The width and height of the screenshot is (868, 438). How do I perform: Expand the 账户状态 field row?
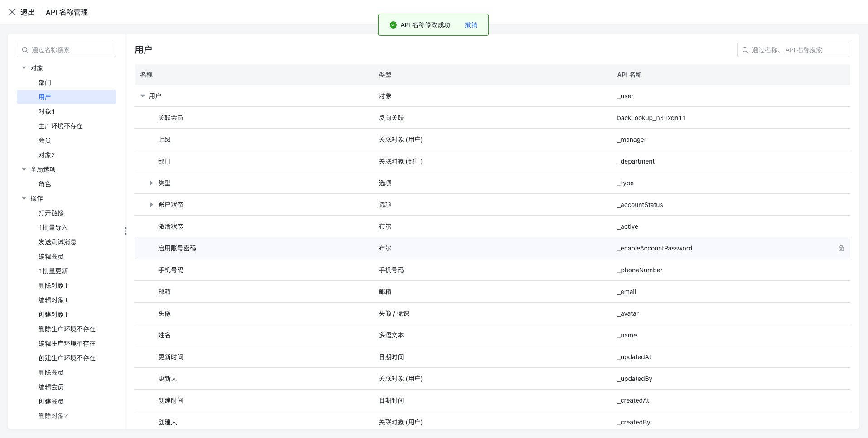tap(151, 205)
